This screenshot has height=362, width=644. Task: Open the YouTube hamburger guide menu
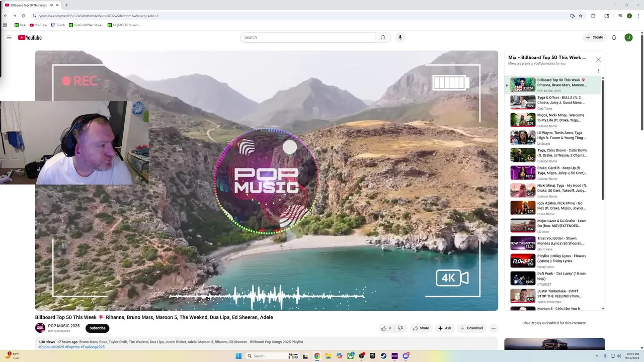(x=9, y=37)
